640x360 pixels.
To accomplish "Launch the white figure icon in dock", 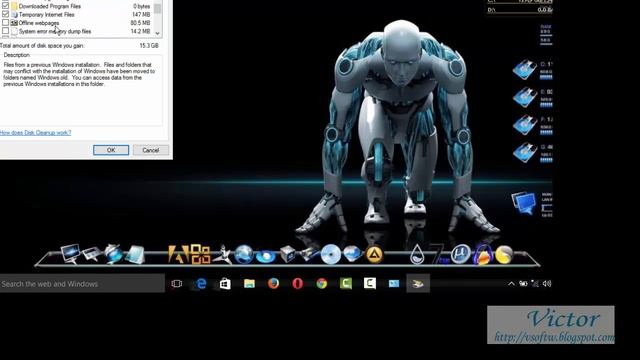I will click(222, 254).
